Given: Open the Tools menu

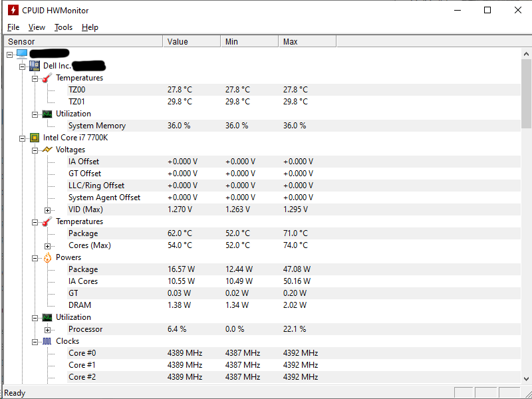Looking at the screenshot, I should (x=63, y=27).
